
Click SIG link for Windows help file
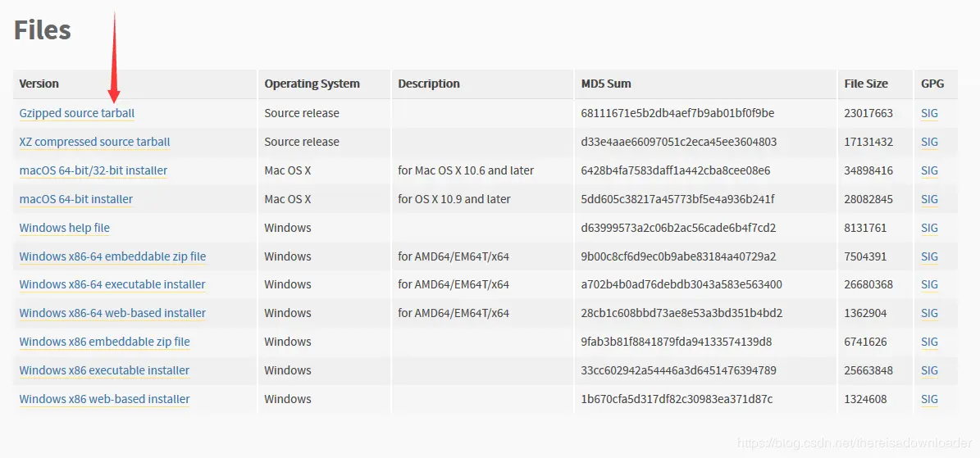coord(929,228)
